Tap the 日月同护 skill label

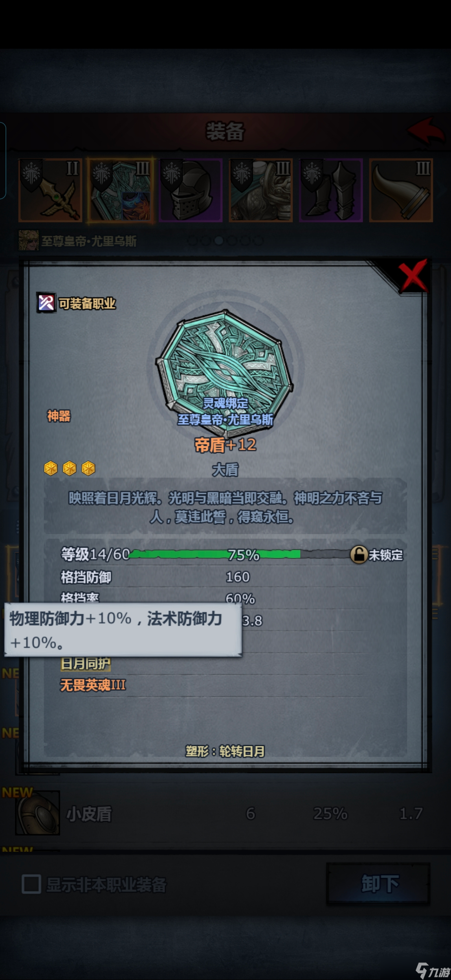point(85,664)
